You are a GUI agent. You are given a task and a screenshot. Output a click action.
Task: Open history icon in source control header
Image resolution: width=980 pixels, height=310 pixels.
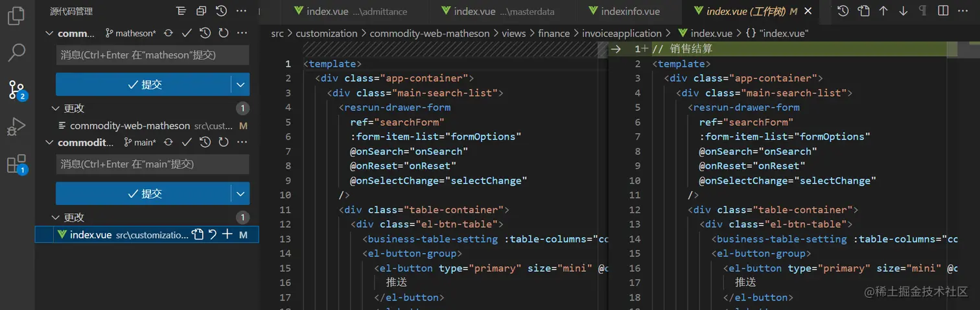(x=221, y=11)
